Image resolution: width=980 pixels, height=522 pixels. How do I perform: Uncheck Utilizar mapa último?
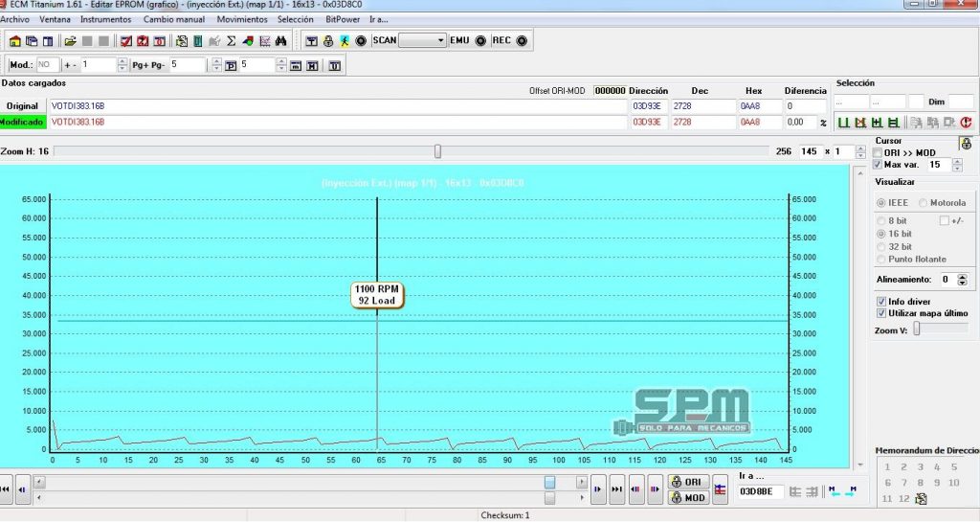click(881, 313)
